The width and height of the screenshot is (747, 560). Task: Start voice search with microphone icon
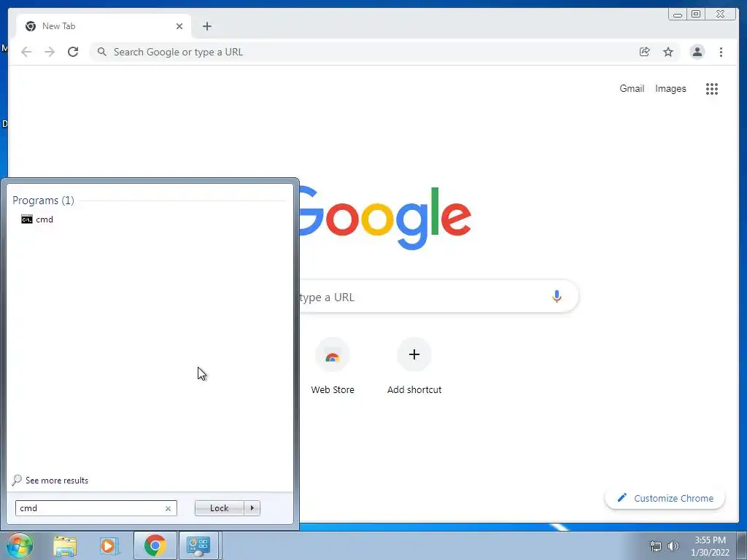(557, 297)
